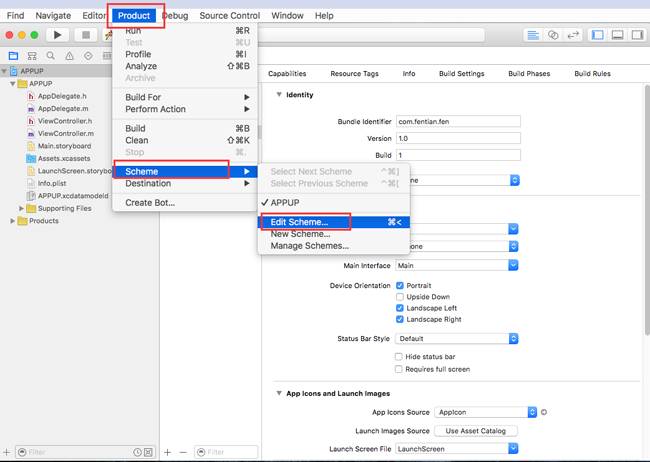The image size is (650, 462).
Task: Click the editor vertical scrollbar
Action: (647, 209)
